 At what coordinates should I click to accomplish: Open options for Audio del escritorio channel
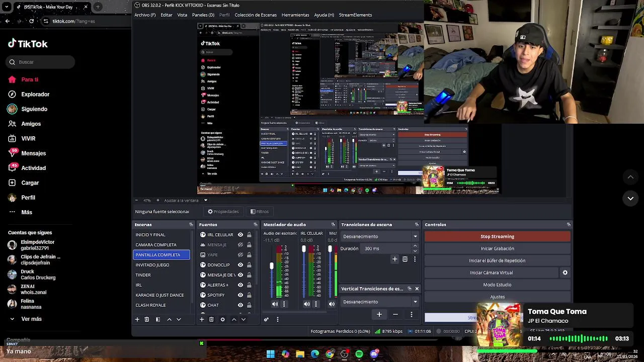point(284,304)
